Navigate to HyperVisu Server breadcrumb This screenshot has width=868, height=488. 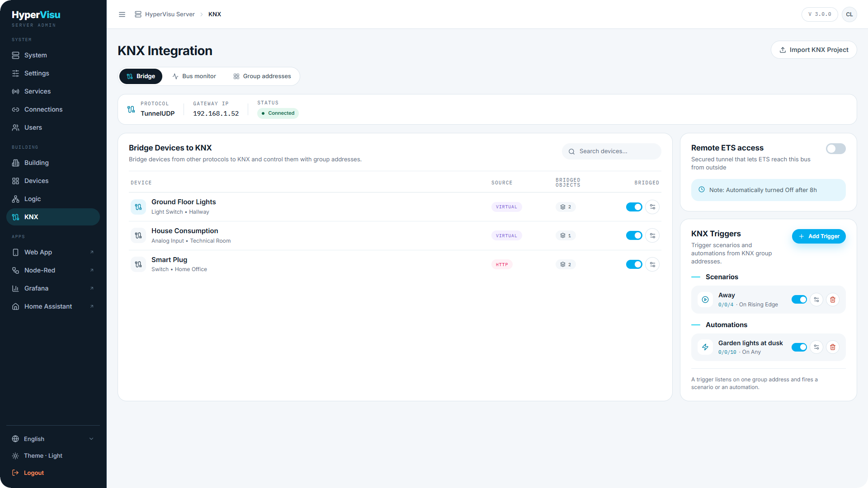point(165,14)
